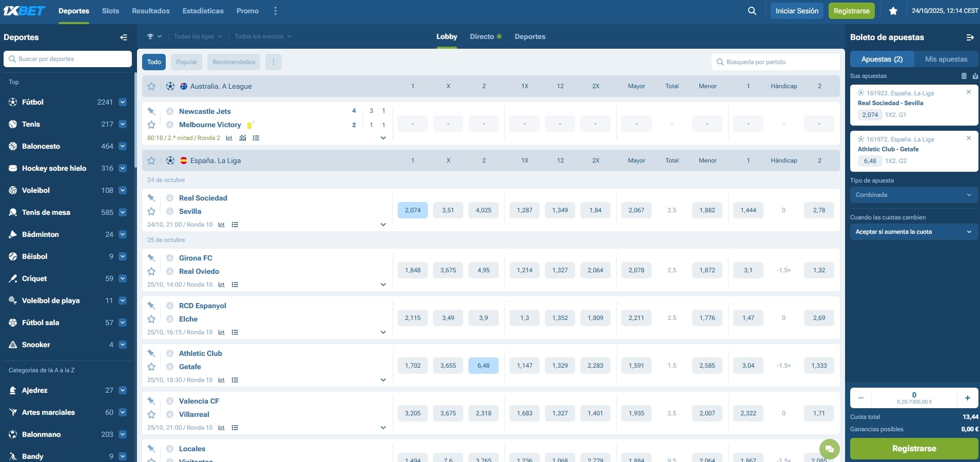
Task: Open the live match tracker icon for Newcastle Jets
Action: coord(242,138)
